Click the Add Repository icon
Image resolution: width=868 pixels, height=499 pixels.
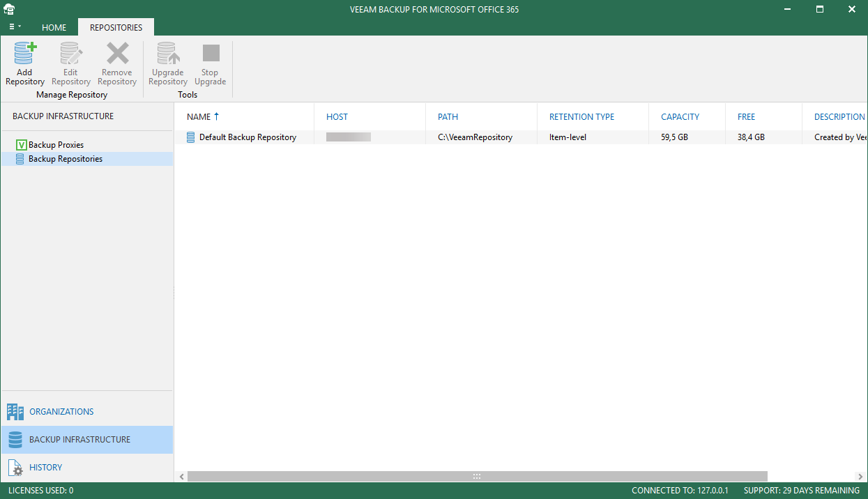click(x=25, y=54)
